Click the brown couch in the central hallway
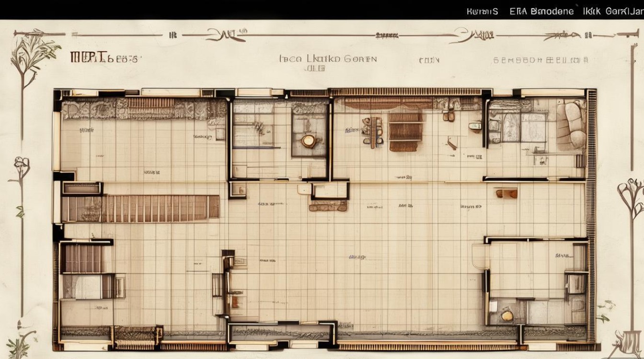Screen dimensions: 644x359 328,206
